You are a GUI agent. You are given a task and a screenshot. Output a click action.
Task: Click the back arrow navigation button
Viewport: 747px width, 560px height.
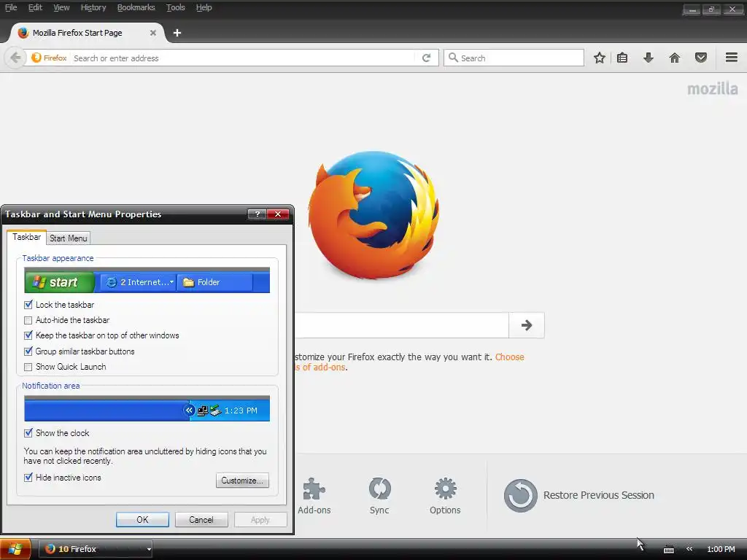pyautogui.click(x=15, y=58)
